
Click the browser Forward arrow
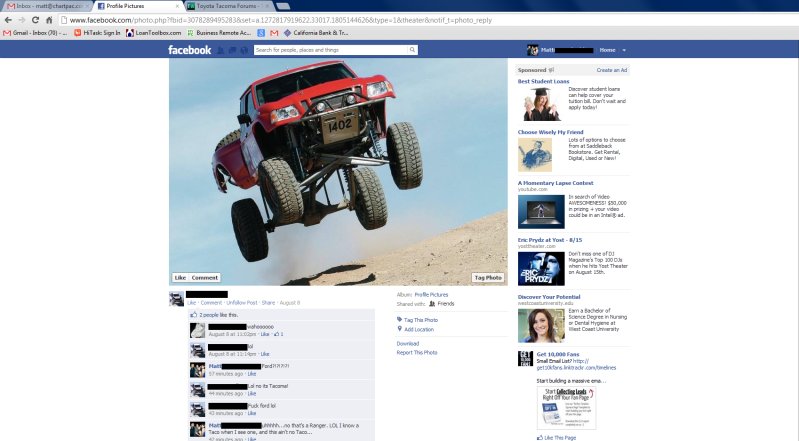click(x=22, y=20)
